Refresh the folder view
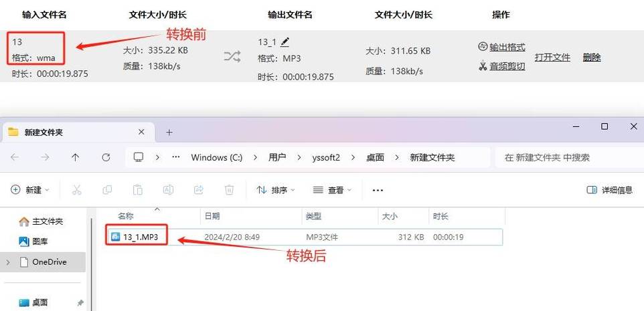The height and width of the screenshot is (311, 644). coord(106,157)
